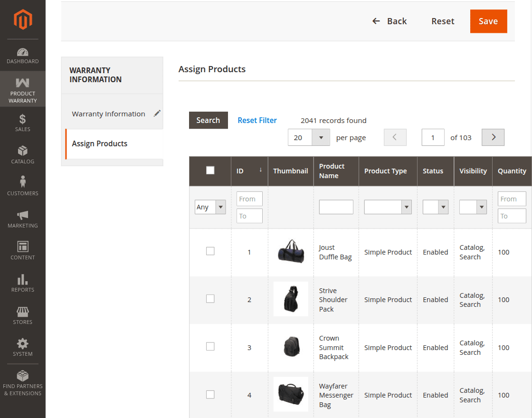Open the Catalog menu icon

pyautogui.click(x=22, y=153)
